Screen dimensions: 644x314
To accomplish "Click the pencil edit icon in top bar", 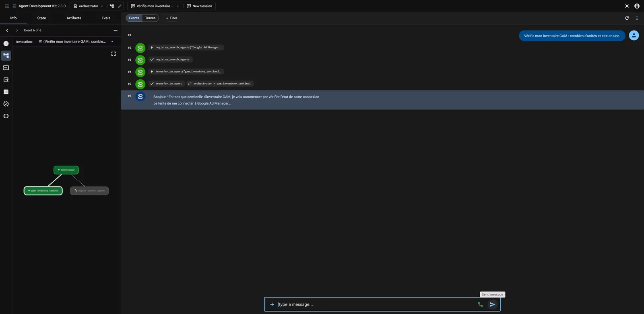I will pyautogui.click(x=120, y=6).
